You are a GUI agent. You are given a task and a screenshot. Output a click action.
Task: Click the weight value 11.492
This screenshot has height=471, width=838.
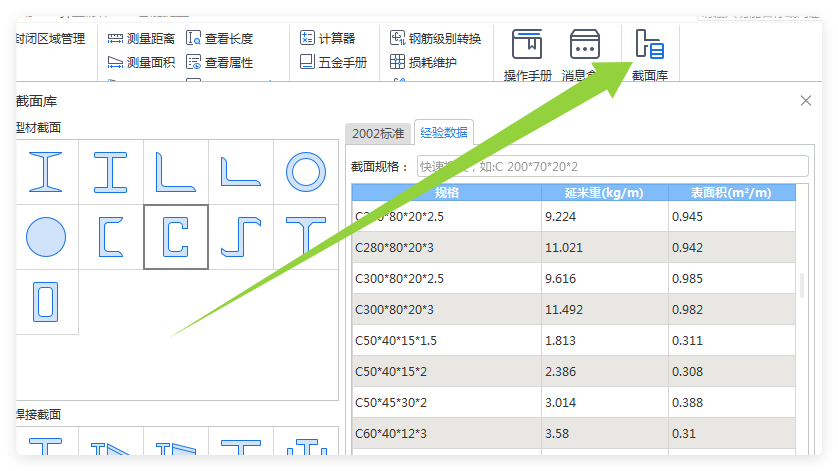coord(564,310)
